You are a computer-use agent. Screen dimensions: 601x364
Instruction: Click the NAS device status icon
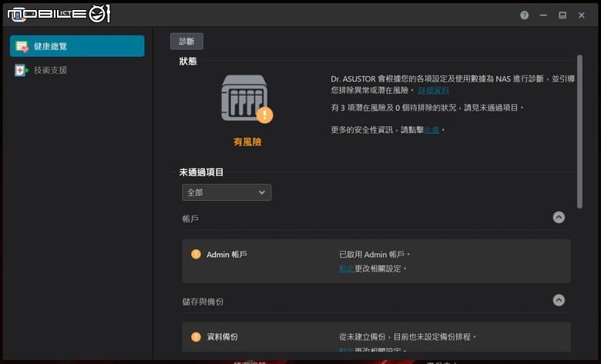tap(244, 98)
